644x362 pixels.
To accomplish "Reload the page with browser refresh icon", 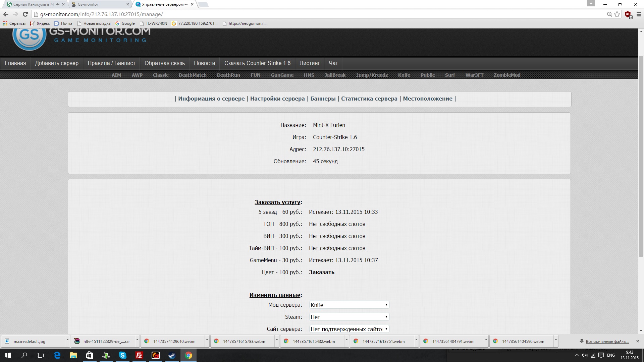I will coord(25,14).
